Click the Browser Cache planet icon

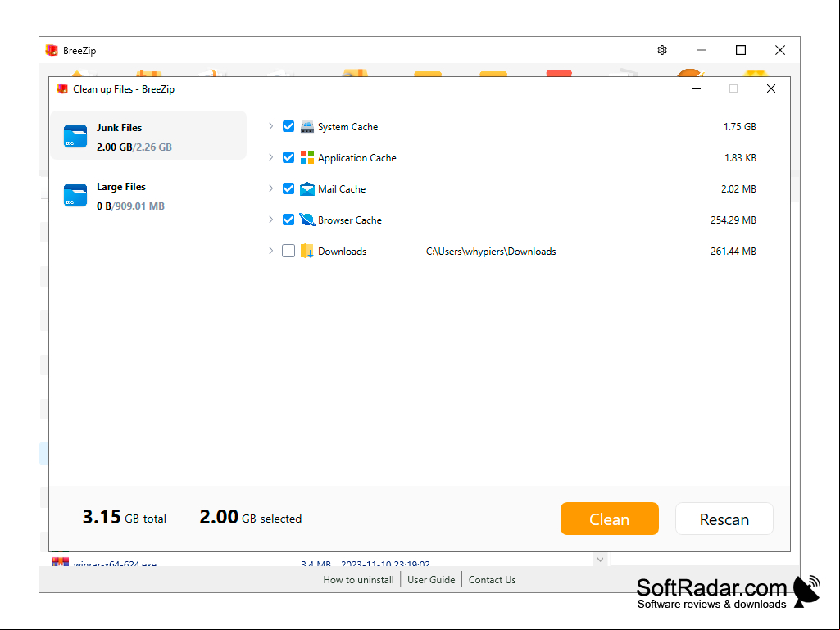coord(307,220)
